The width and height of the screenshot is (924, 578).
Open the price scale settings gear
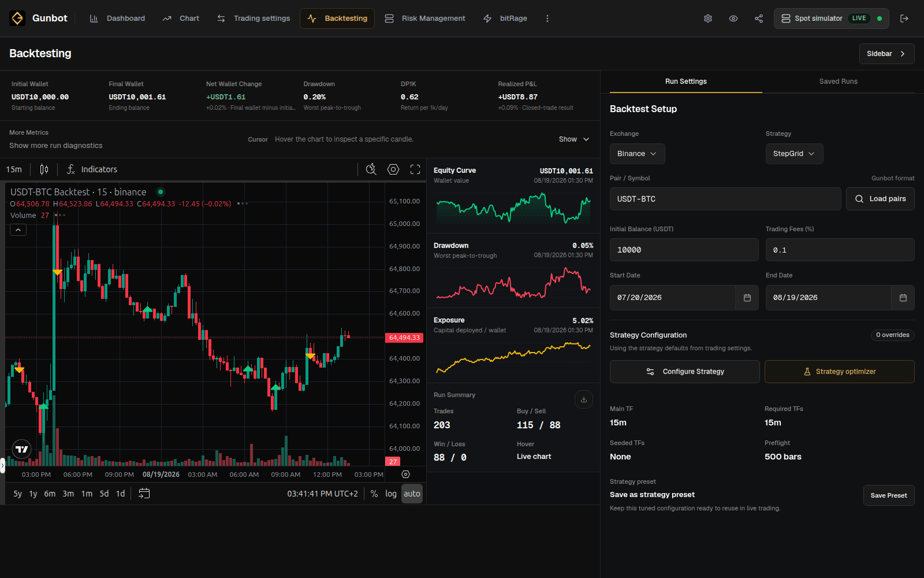point(406,475)
